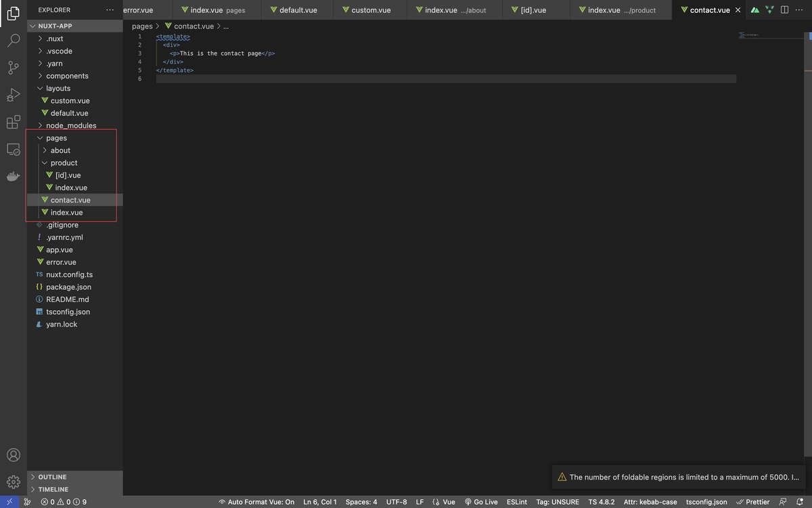Screen dimensions: 812x508
Task: Open the Run and Debug view
Action: pos(13,95)
